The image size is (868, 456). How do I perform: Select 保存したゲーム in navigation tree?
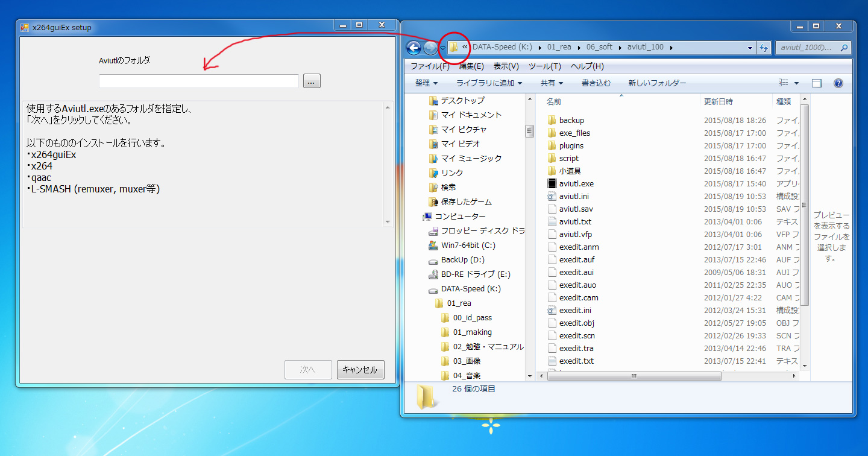[x=466, y=201]
